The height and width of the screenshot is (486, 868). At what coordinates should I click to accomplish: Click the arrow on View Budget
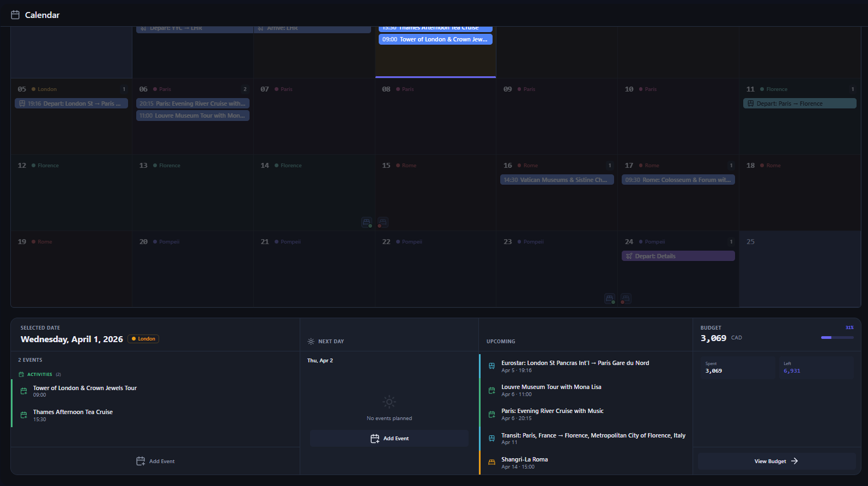pyautogui.click(x=794, y=461)
